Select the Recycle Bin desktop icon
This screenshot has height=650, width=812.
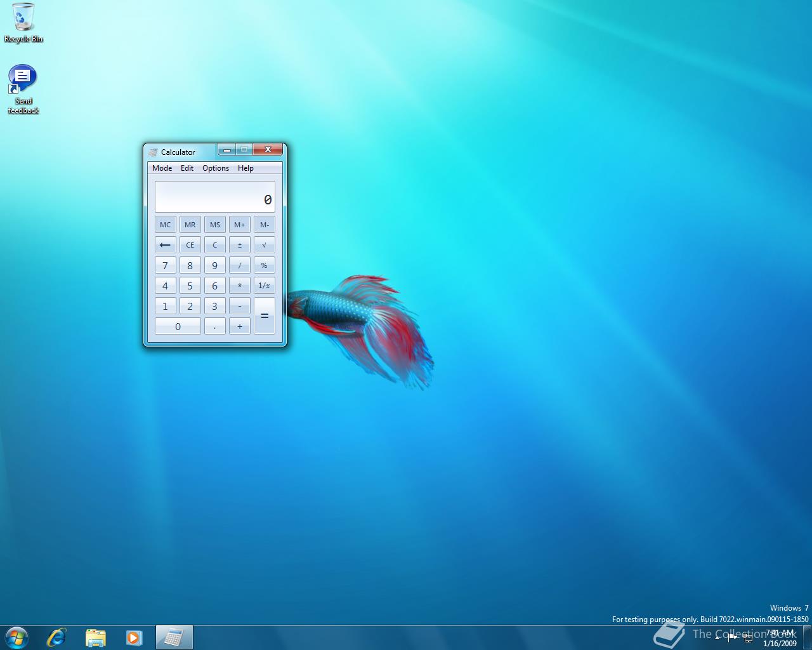(x=23, y=23)
